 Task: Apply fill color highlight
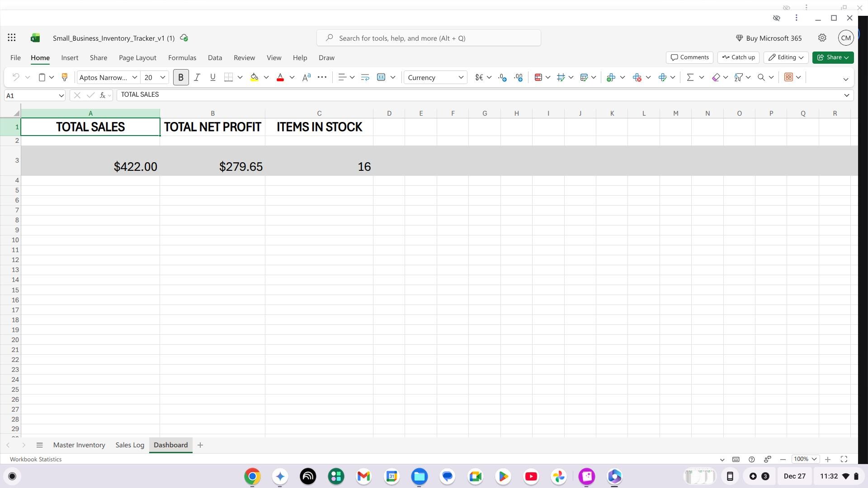tap(254, 78)
